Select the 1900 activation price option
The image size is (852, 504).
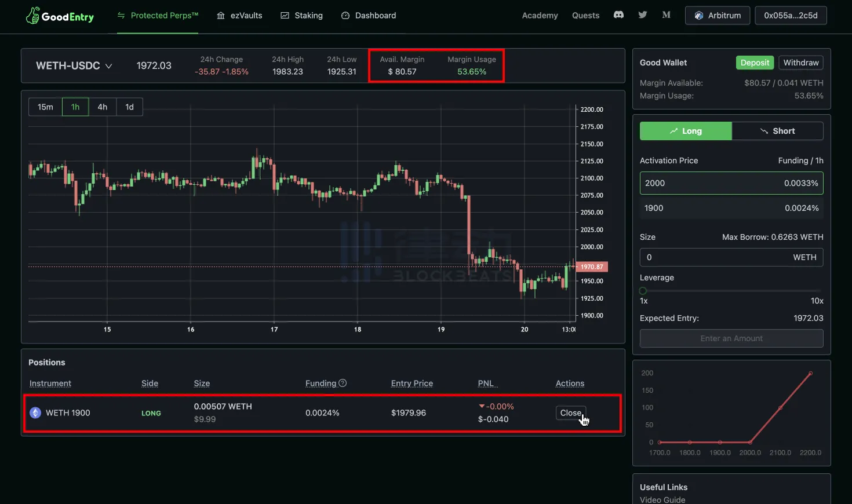click(x=731, y=208)
